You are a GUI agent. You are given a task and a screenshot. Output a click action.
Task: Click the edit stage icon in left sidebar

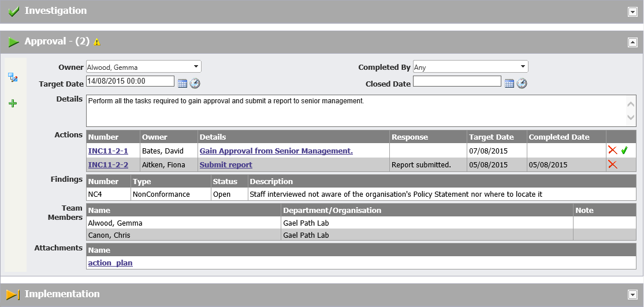click(x=12, y=77)
